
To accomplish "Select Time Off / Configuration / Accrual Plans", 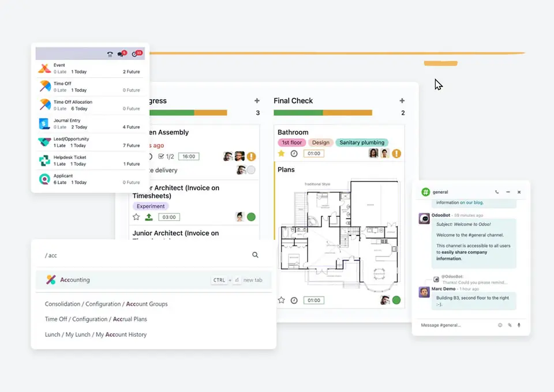I will click(96, 319).
